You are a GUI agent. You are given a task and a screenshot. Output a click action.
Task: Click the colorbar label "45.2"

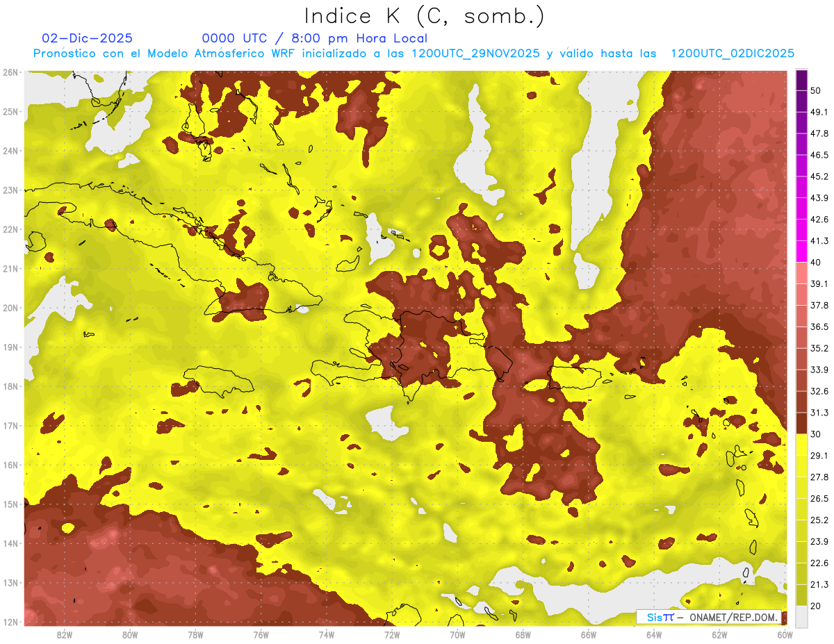click(x=819, y=176)
